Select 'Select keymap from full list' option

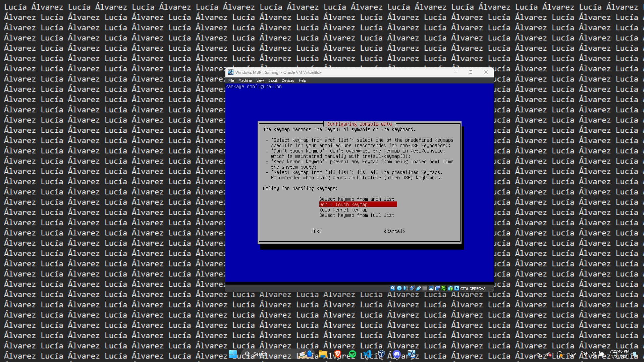357,215
